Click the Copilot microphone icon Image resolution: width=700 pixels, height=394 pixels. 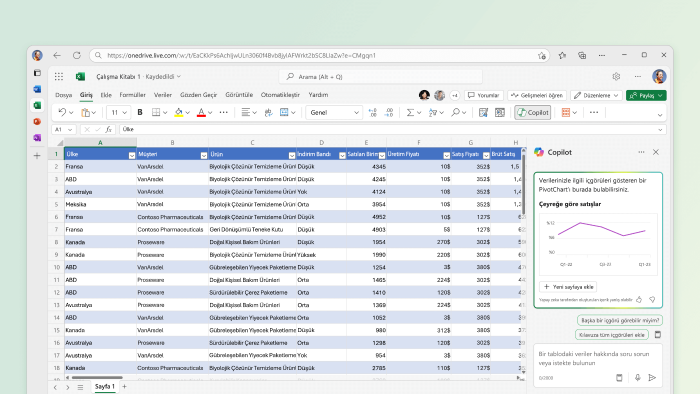(638, 378)
